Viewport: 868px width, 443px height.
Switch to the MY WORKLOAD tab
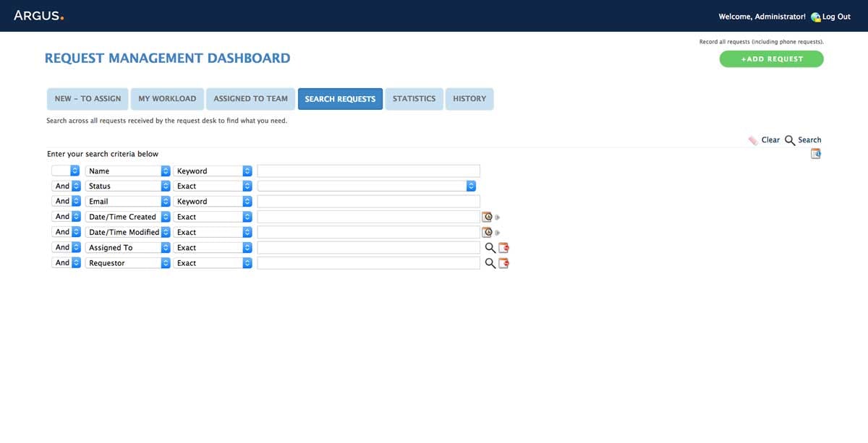click(167, 98)
